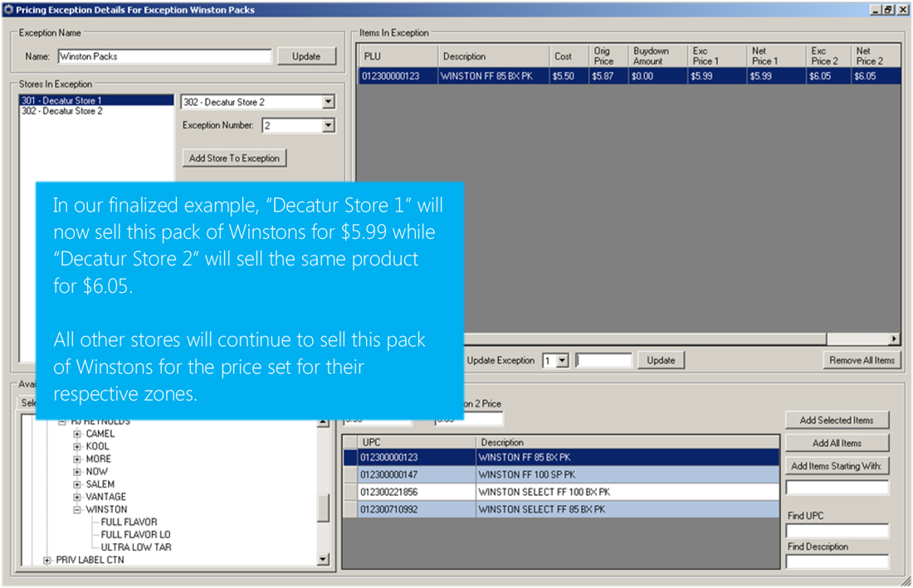Click the Exc Price 1 column header
Screen dimensions: 913x588
pyautogui.click(x=717, y=56)
